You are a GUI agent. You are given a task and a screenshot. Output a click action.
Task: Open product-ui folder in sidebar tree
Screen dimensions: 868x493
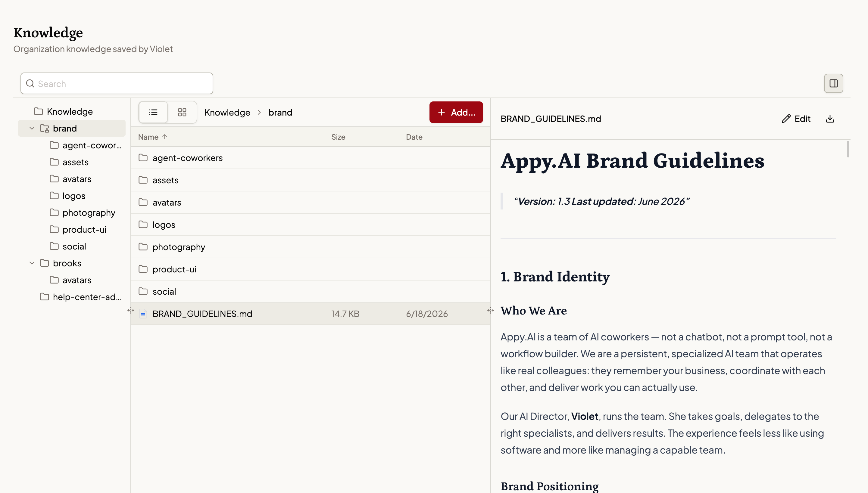click(72, 230)
